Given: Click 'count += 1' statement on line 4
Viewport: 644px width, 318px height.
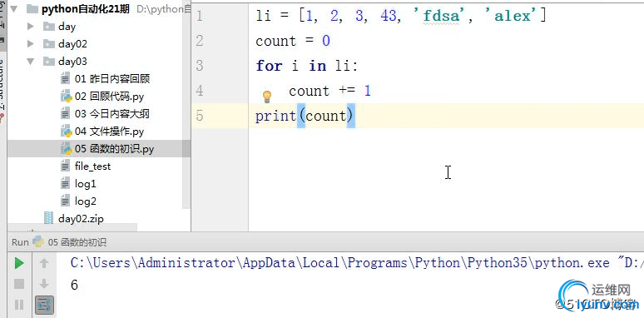Looking at the screenshot, I should (329, 91).
